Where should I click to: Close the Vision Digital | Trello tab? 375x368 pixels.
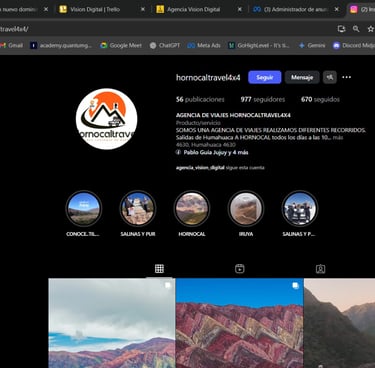pyautogui.click(x=143, y=9)
